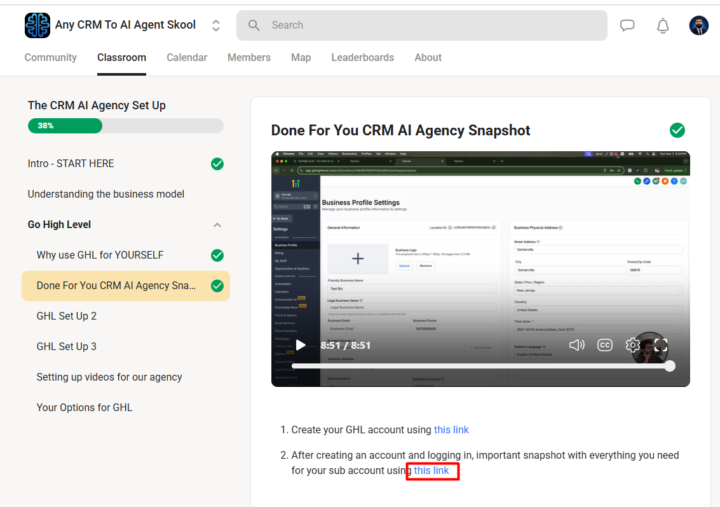Open the video settings gear
This screenshot has height=507, width=720.
632,345
